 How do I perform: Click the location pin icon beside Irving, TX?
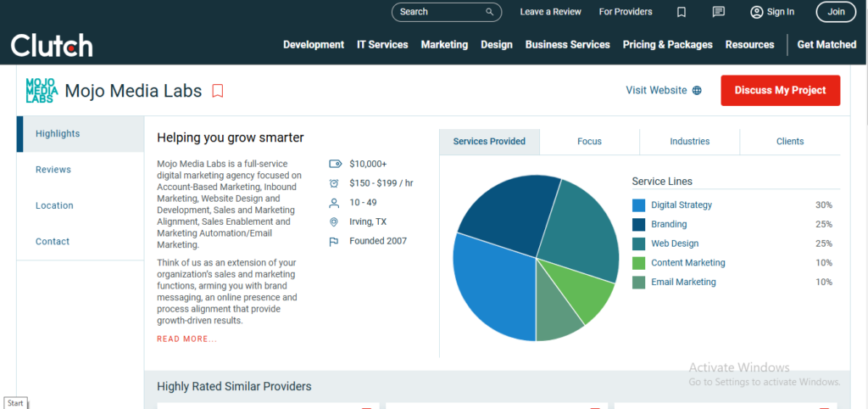coord(333,222)
